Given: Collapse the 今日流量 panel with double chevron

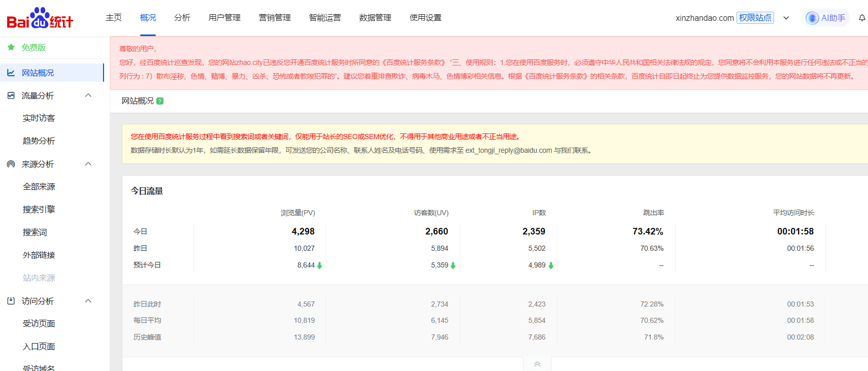Looking at the screenshot, I should tap(537, 364).
